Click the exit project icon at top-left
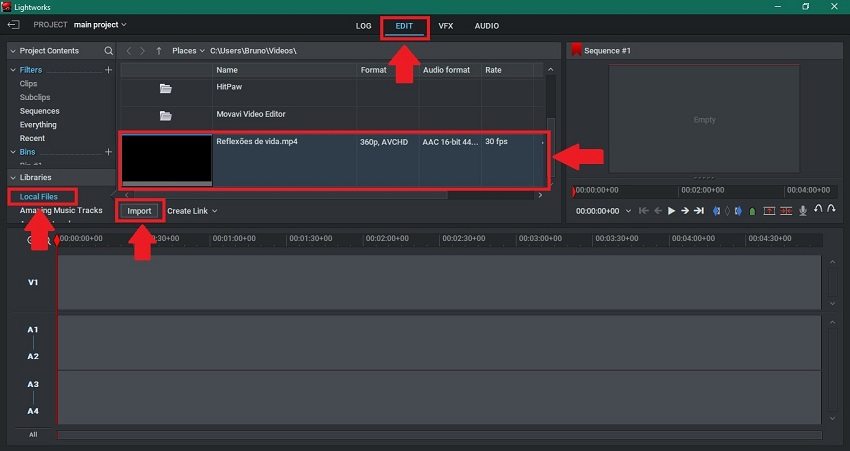 point(14,24)
